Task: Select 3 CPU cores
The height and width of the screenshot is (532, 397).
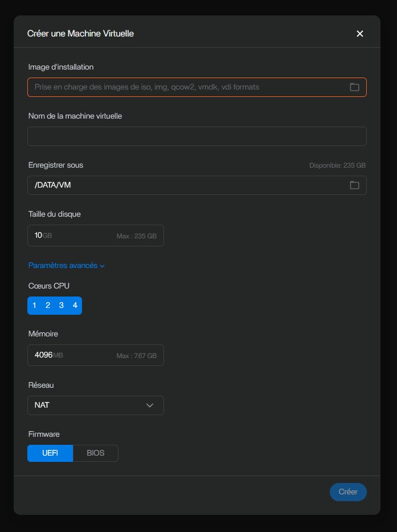Action: [x=62, y=306]
